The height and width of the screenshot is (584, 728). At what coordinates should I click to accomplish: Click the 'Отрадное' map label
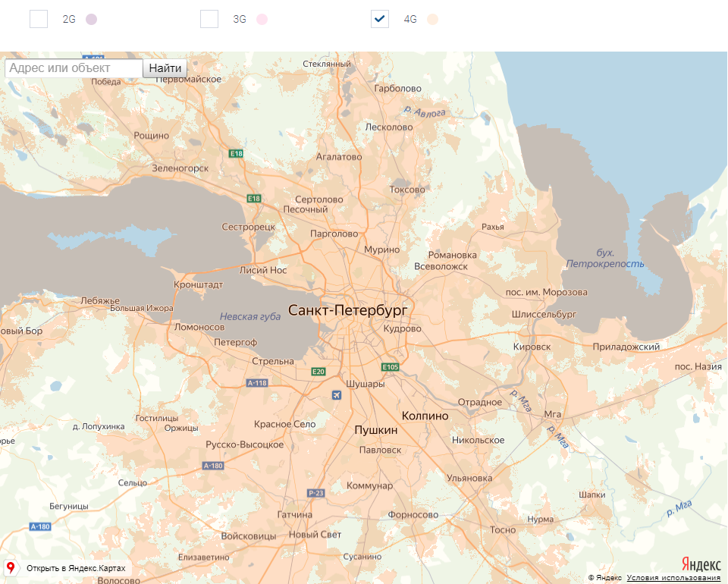point(480,402)
